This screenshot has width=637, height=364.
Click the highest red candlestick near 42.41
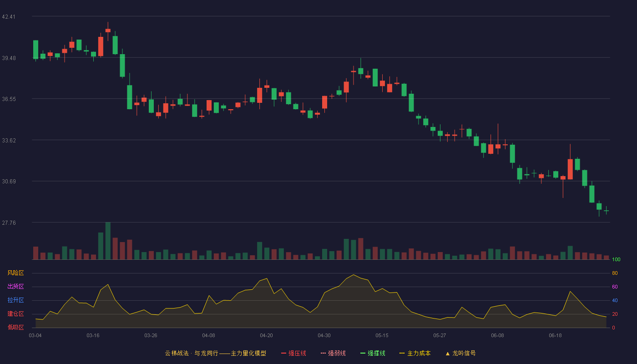(108, 30)
